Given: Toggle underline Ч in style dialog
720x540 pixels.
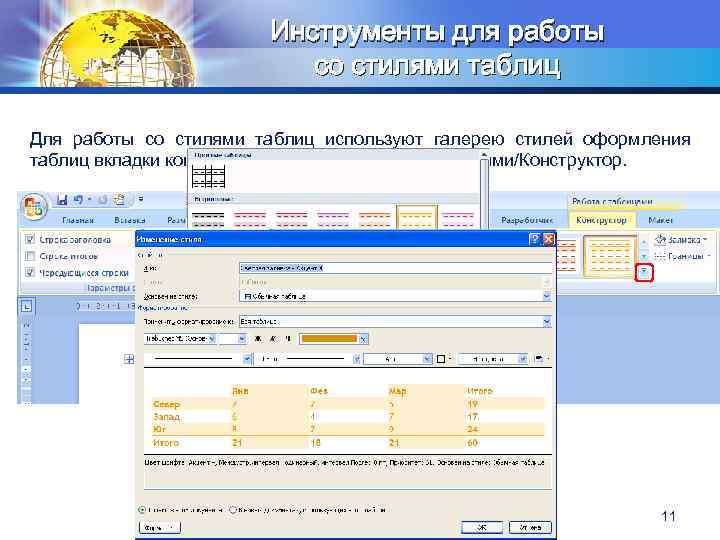Looking at the screenshot, I should coord(287,339).
